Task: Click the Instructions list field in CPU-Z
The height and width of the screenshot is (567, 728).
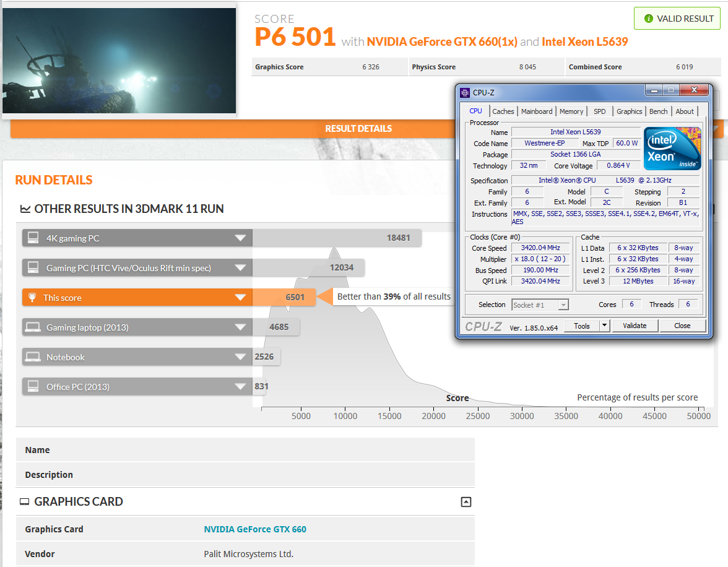Action: pyautogui.click(x=605, y=218)
